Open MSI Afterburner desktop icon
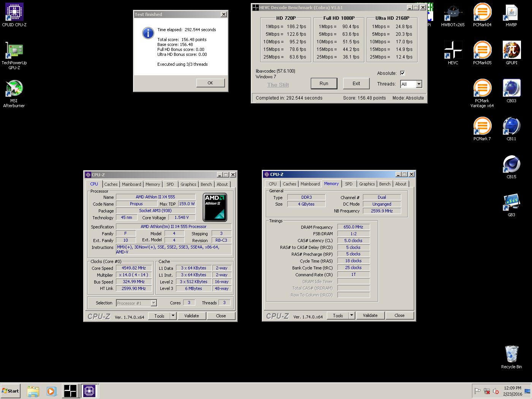This screenshot has height=399, width=532. [14, 93]
